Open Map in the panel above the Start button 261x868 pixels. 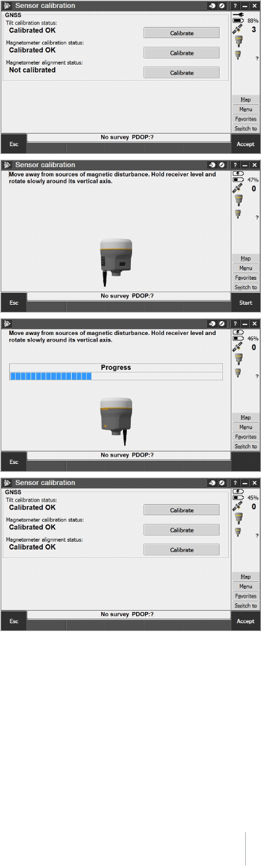[x=246, y=259]
